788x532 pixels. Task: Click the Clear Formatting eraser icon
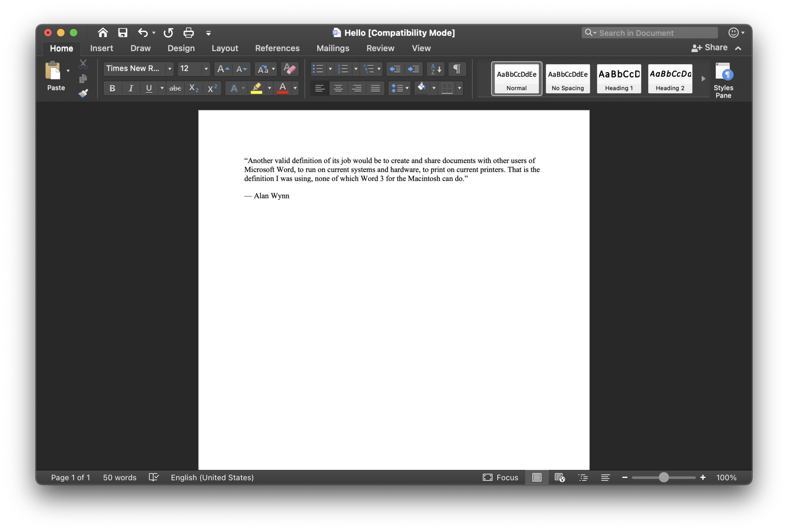[290, 69]
